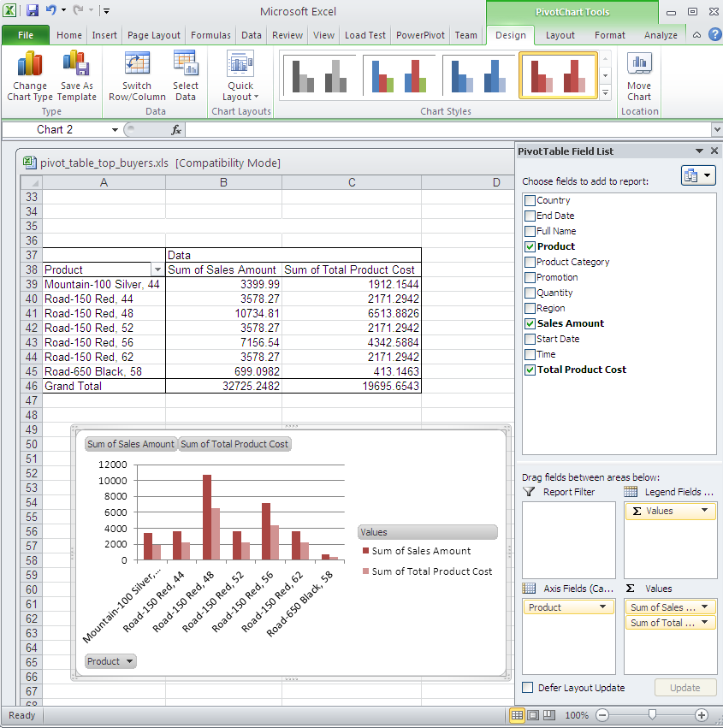The image size is (723, 728).
Task: Zoom out with minus button
Action: (x=602, y=715)
